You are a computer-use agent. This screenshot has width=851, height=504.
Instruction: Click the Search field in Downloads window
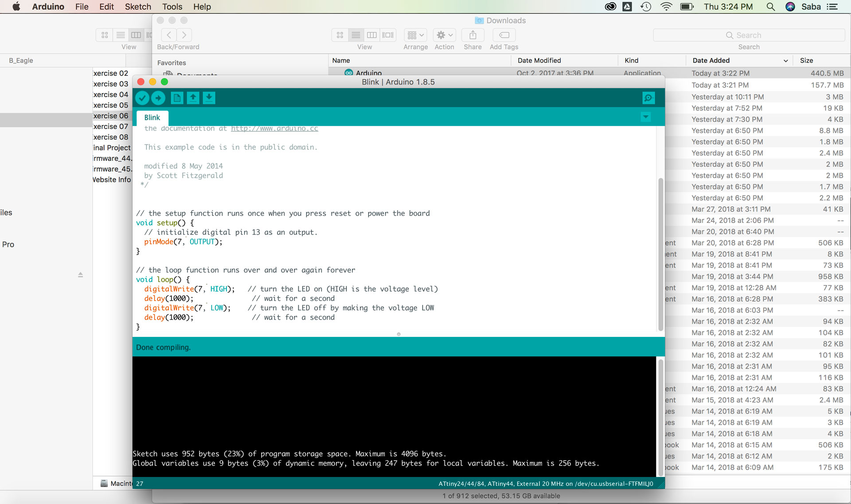click(749, 35)
